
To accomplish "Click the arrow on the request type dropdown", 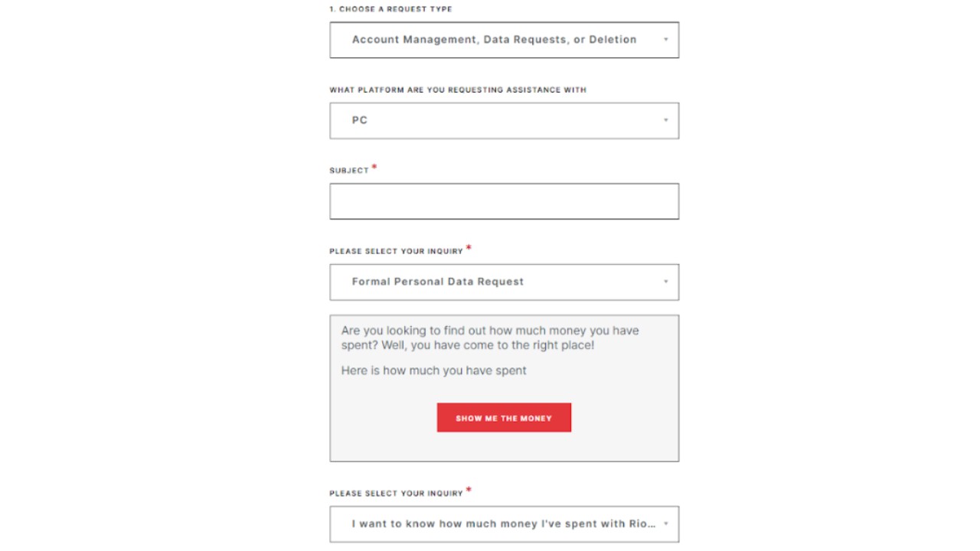I will point(665,40).
